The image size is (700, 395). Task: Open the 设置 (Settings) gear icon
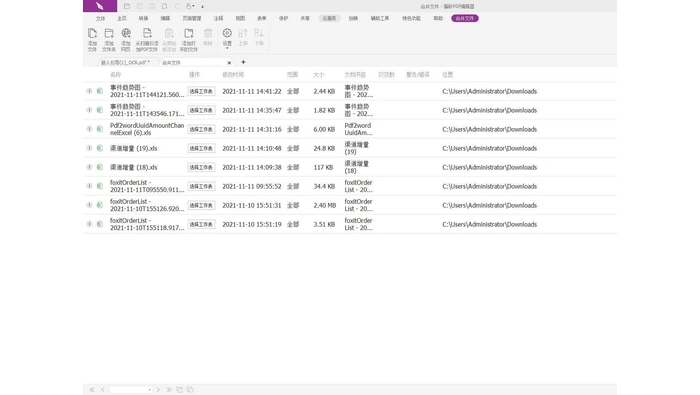[x=227, y=33]
